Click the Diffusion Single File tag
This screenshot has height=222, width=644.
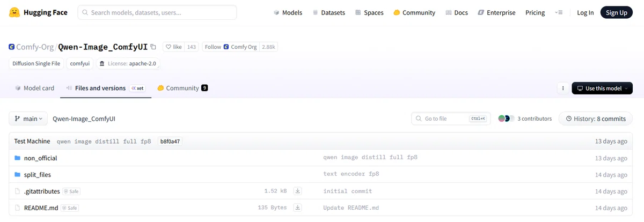tap(37, 63)
